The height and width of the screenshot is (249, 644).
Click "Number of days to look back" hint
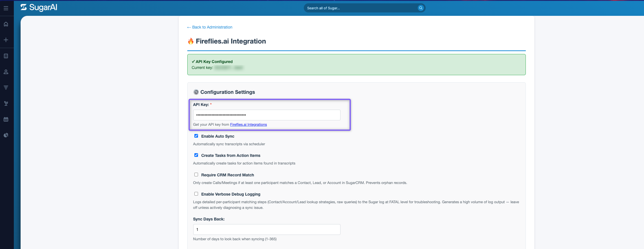click(235, 239)
